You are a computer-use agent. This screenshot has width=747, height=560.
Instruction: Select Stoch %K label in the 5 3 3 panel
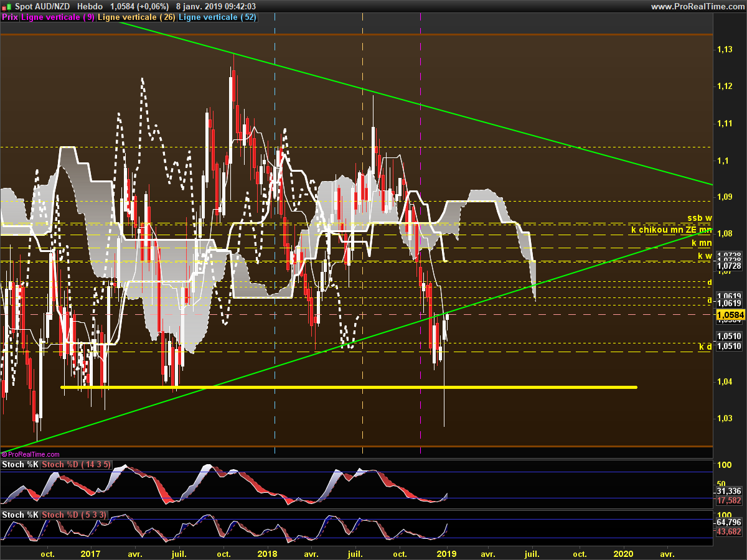[x=21, y=515]
